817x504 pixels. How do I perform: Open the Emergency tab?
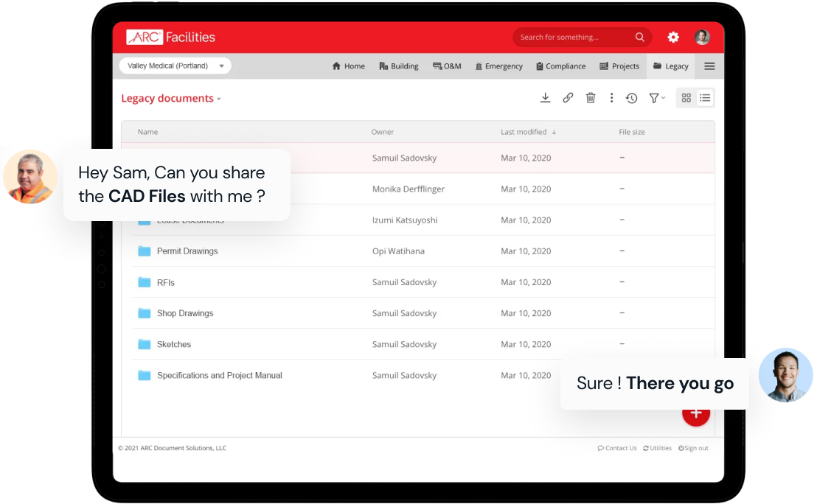point(498,66)
